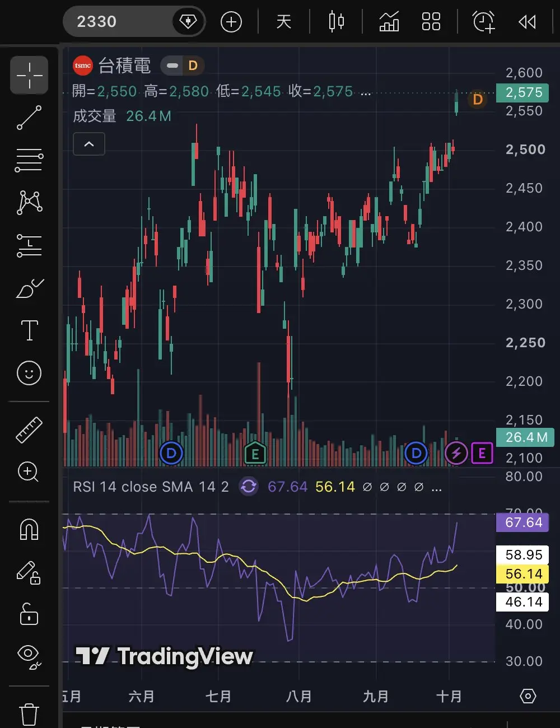The width and height of the screenshot is (560, 728).
Task: Open indicator templates grid icon
Action: coord(431,22)
